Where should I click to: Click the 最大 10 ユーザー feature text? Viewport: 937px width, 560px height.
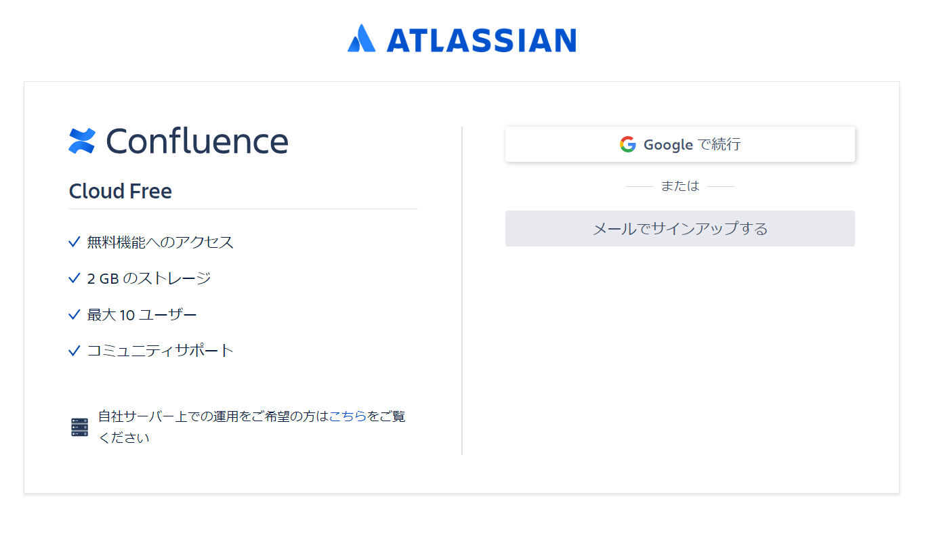pos(142,314)
